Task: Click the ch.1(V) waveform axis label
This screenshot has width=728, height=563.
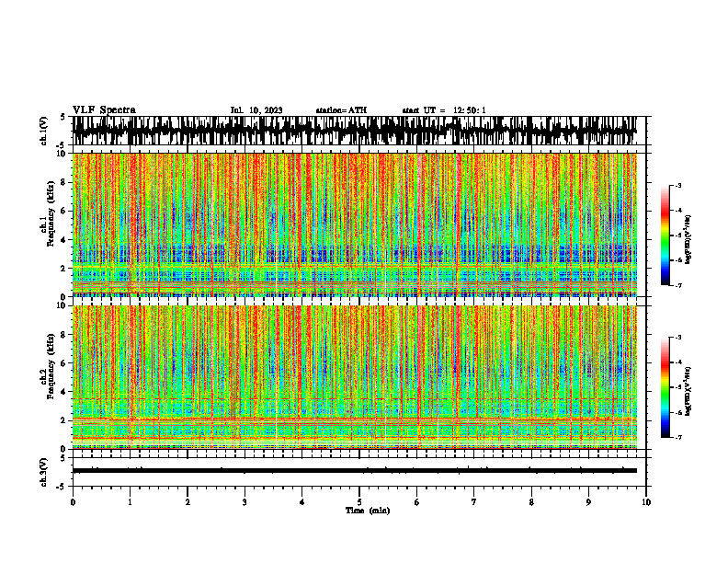Action: [44, 131]
